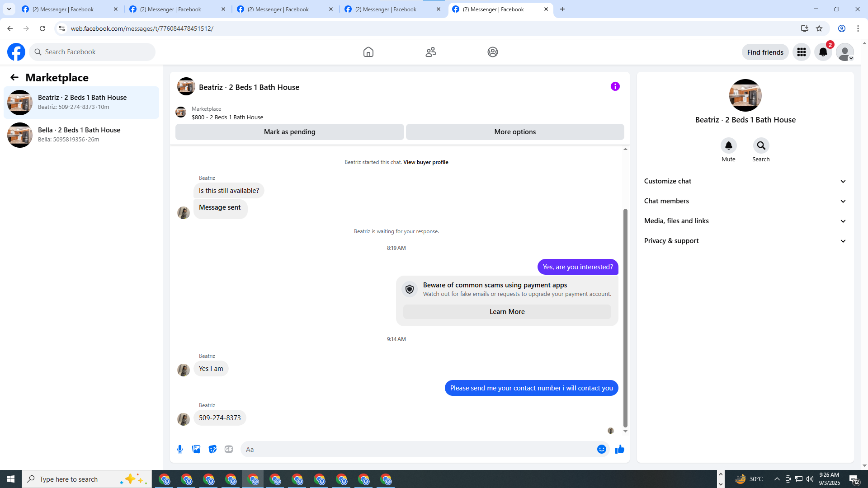Image resolution: width=868 pixels, height=488 pixels.
Task: Go back using Marketplace back arrow
Action: tap(14, 78)
